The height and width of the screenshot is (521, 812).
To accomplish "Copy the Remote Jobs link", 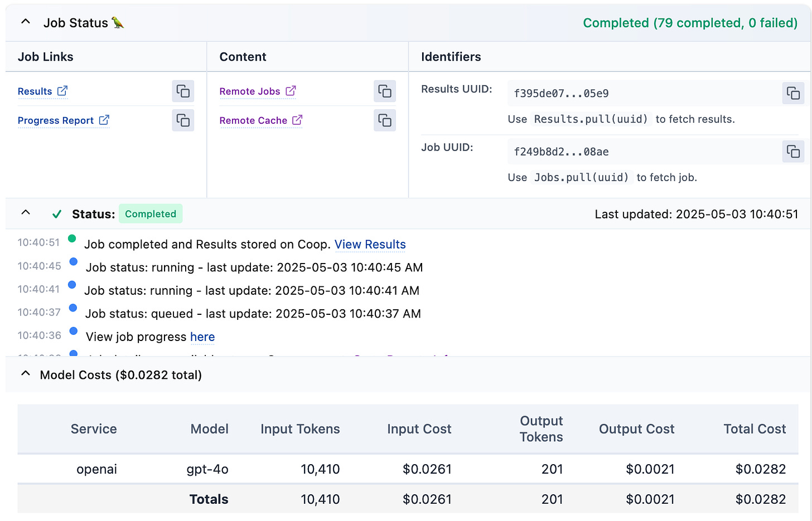I will (385, 91).
